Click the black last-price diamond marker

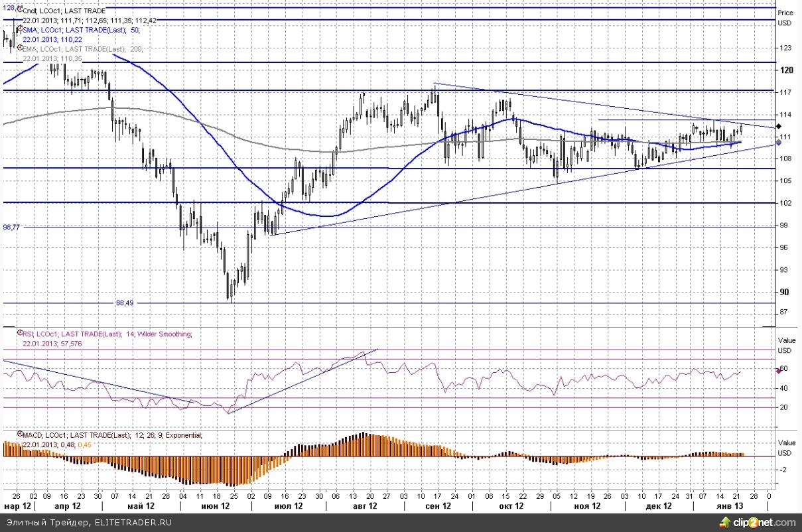coord(779,124)
